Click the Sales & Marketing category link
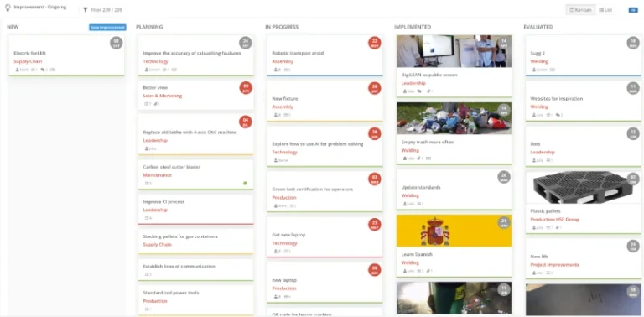This screenshot has width=644, height=317. 162,96
